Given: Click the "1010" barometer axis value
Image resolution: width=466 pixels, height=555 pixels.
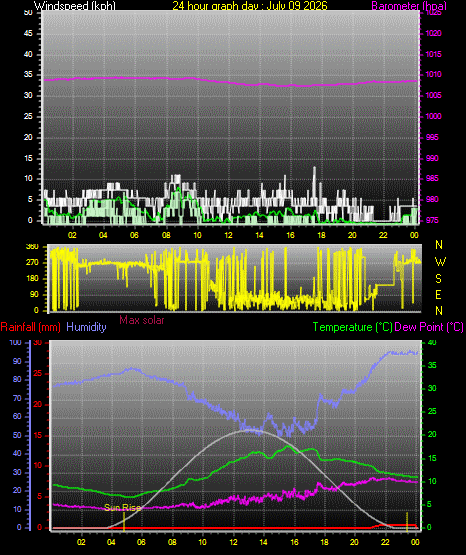Looking at the screenshot, I should tap(433, 74).
